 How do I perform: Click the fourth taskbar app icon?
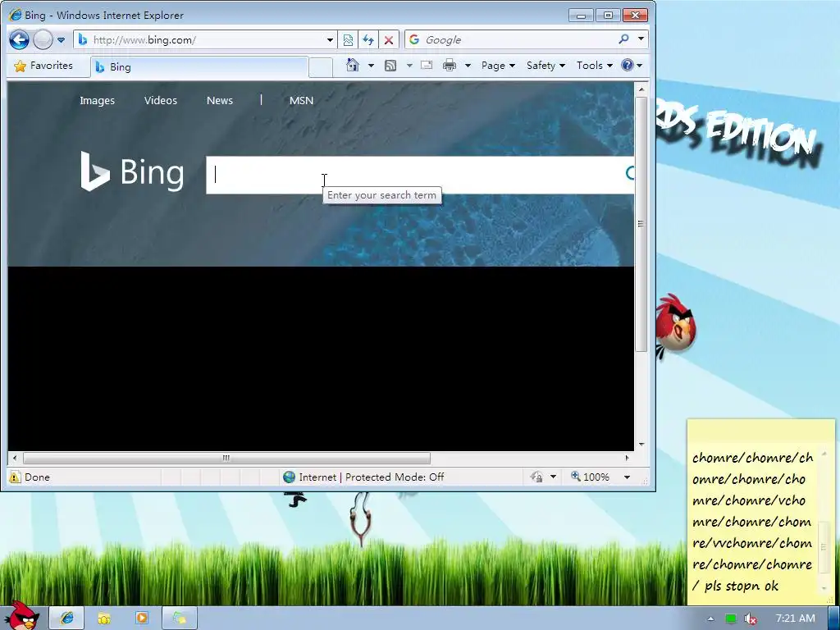coord(180,619)
